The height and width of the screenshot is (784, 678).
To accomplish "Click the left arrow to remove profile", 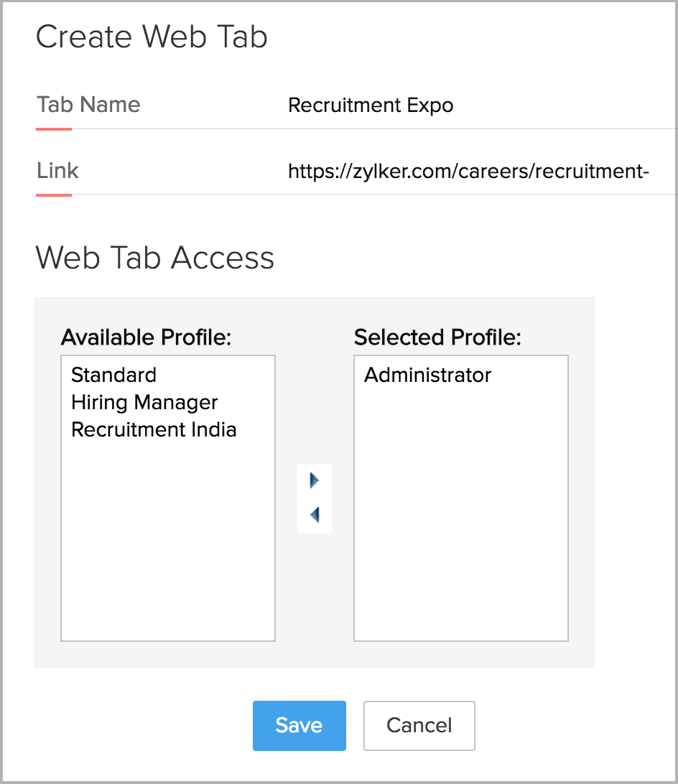I will tap(314, 515).
